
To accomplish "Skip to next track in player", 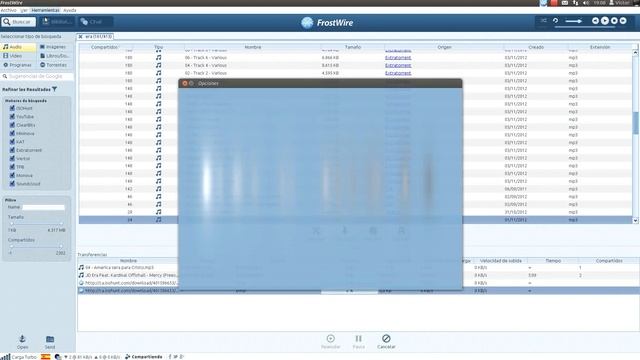I will point(623,20).
